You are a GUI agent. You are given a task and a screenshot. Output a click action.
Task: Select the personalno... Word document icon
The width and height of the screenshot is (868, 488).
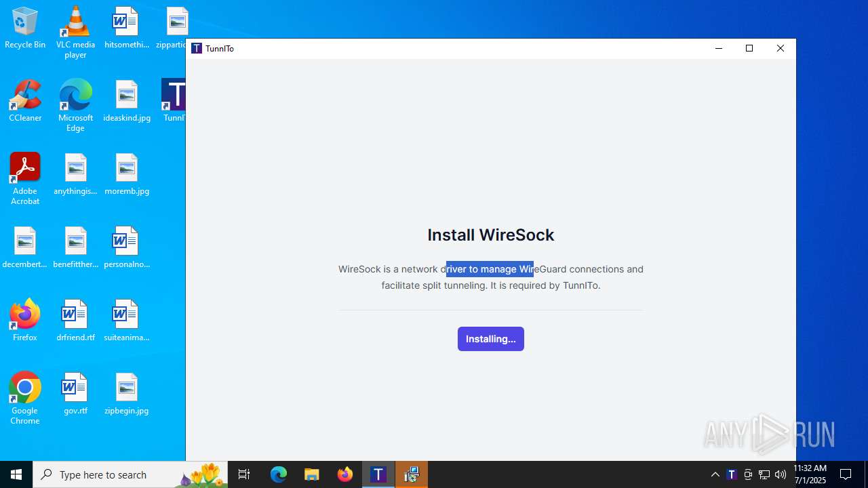[126, 248]
